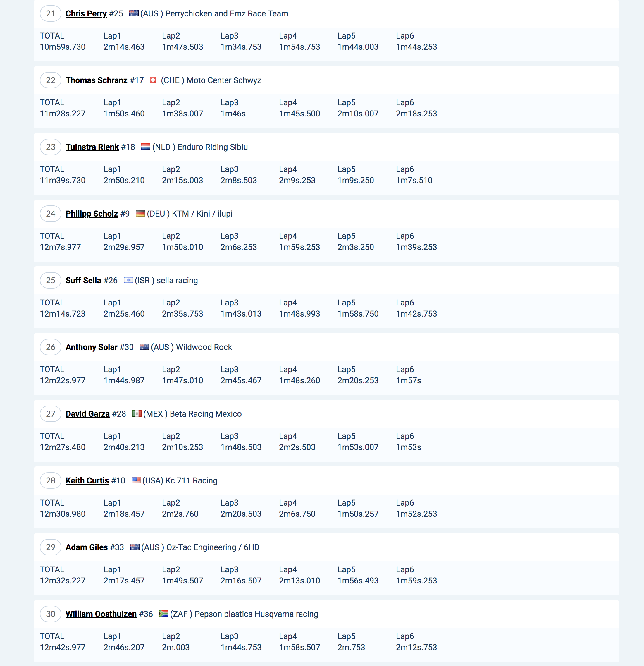Open Philipp Scholz rider link

point(92,214)
